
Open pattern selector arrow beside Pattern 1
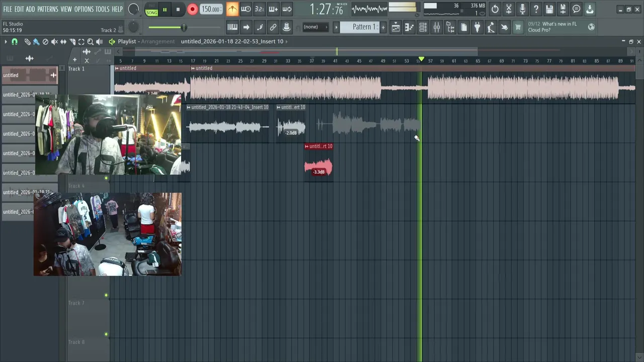(336, 27)
